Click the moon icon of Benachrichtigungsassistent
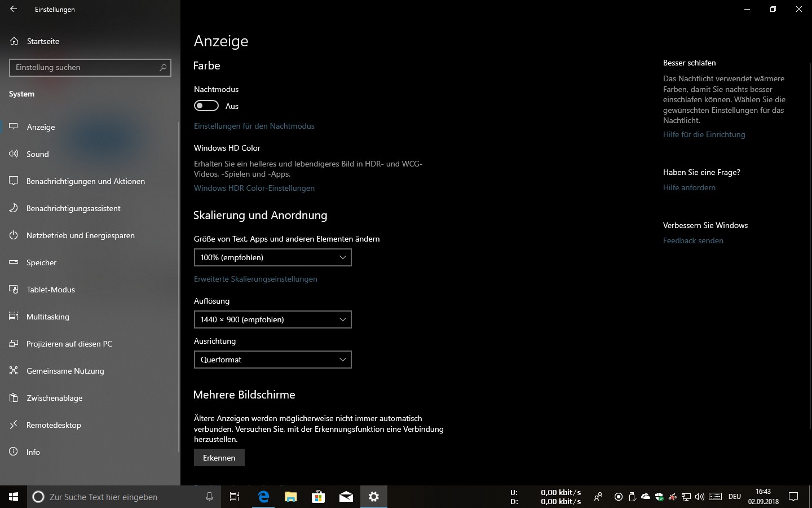Screen dimensions: 812x508 [14, 208]
